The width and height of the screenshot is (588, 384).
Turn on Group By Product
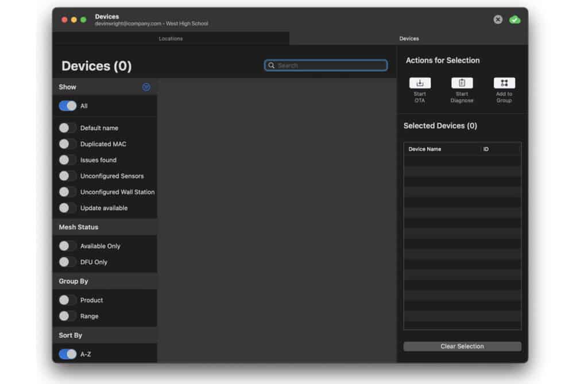[x=68, y=300]
